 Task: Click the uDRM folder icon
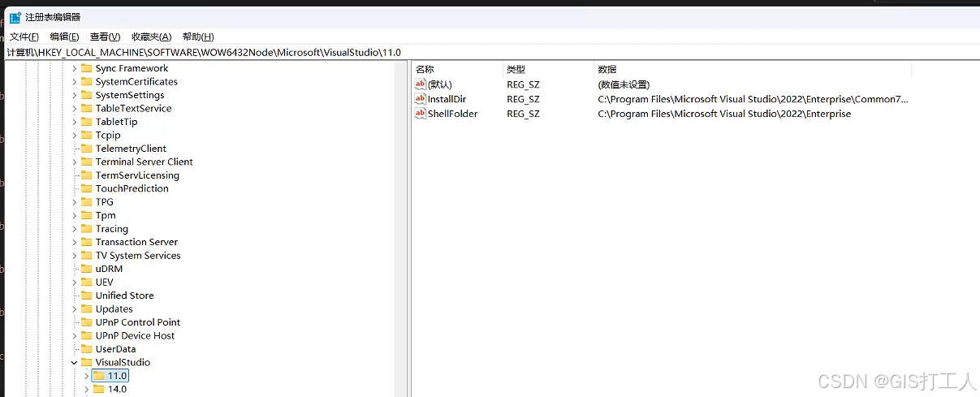[x=87, y=269]
